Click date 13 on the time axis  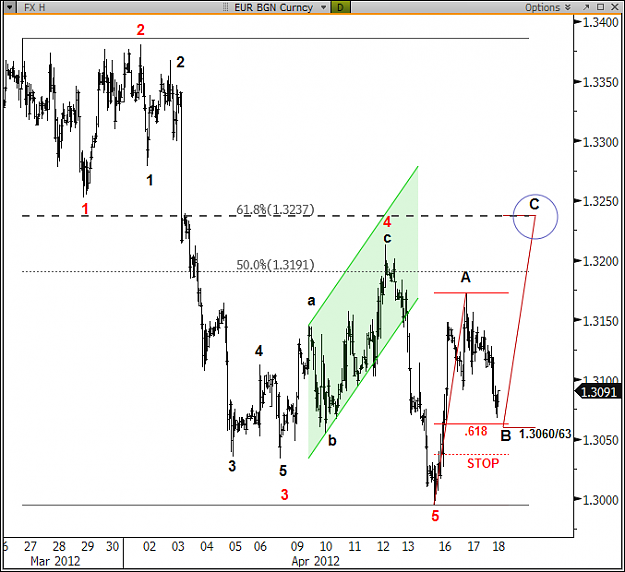(408, 546)
